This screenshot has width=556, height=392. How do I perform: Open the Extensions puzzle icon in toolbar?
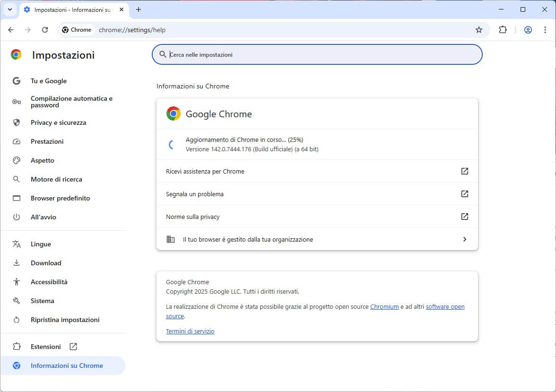coord(503,30)
